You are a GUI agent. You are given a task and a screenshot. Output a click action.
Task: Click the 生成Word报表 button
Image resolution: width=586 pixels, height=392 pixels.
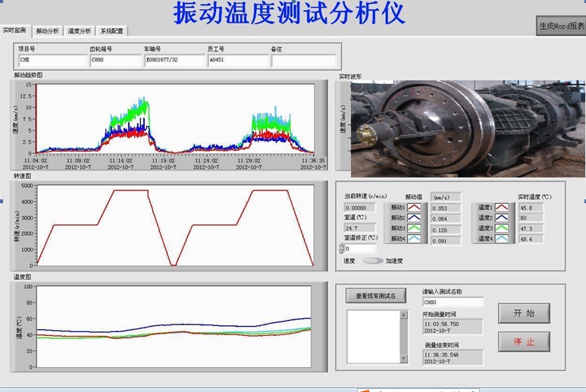561,26
